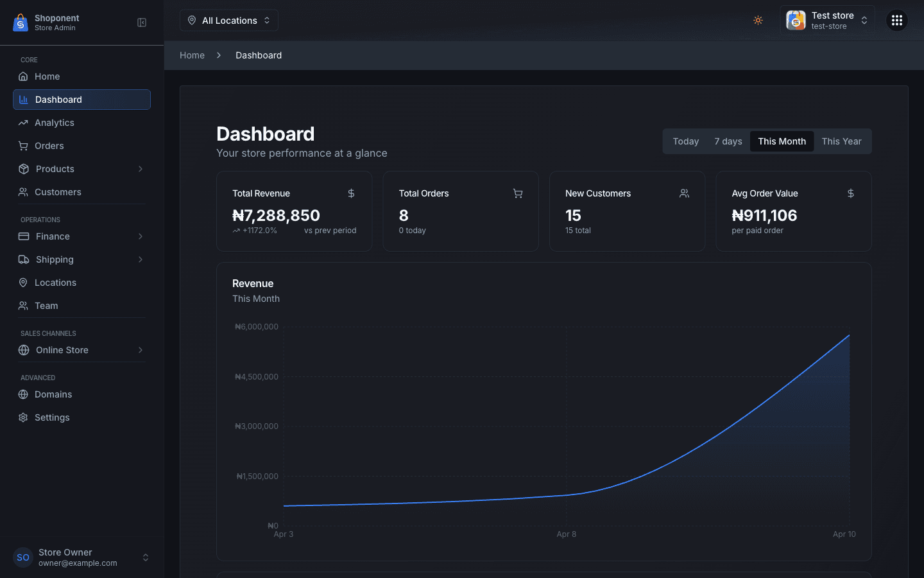Click the Total Revenue card value ₦7,288,850

click(x=276, y=215)
